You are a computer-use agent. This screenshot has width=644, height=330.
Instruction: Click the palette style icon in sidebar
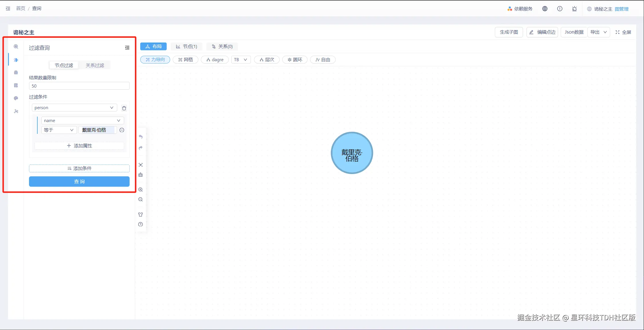[16, 98]
